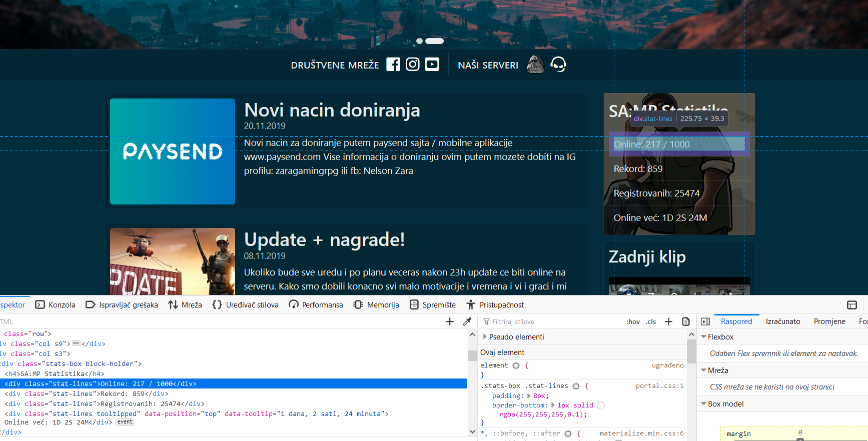Click the headset server icon

(558, 64)
